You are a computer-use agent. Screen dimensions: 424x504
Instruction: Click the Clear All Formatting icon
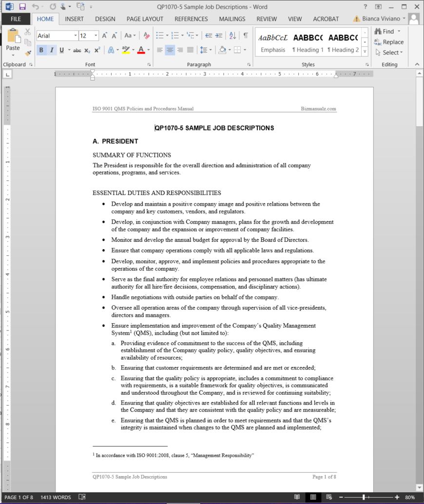pos(146,36)
